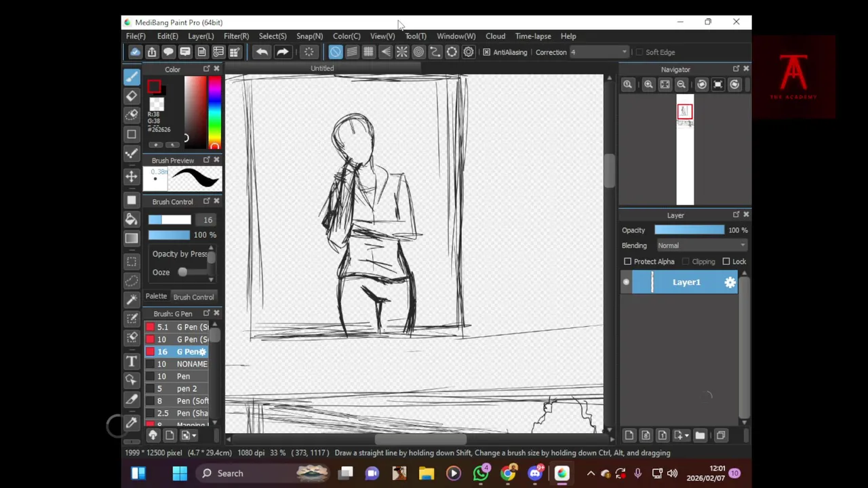The image size is (868, 488).
Task: Open WhatsApp from taskbar
Action: coord(481,473)
